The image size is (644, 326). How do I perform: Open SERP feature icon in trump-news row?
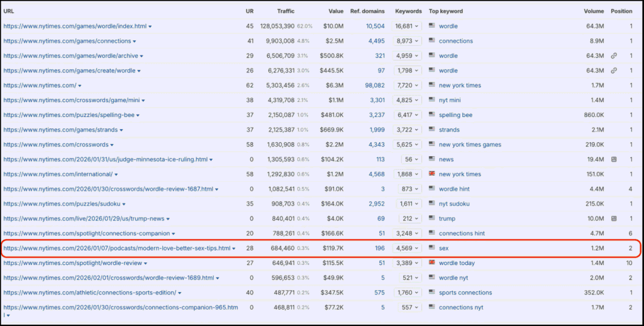(x=614, y=219)
